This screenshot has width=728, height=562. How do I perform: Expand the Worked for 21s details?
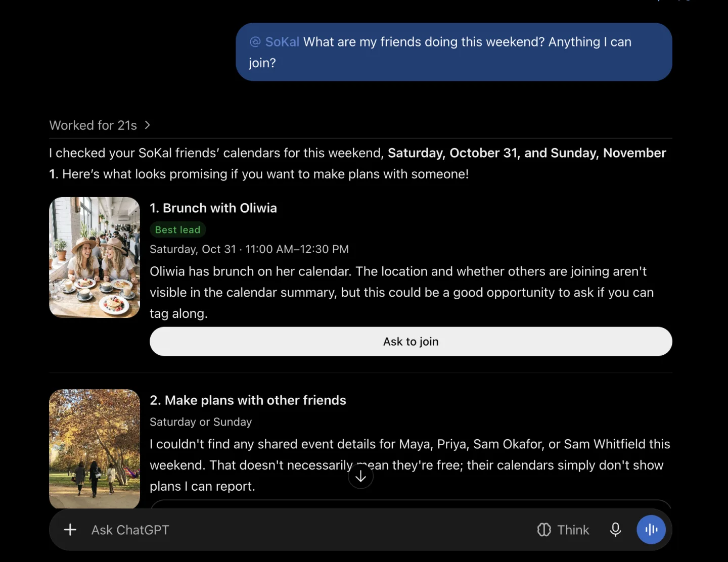[x=100, y=125]
